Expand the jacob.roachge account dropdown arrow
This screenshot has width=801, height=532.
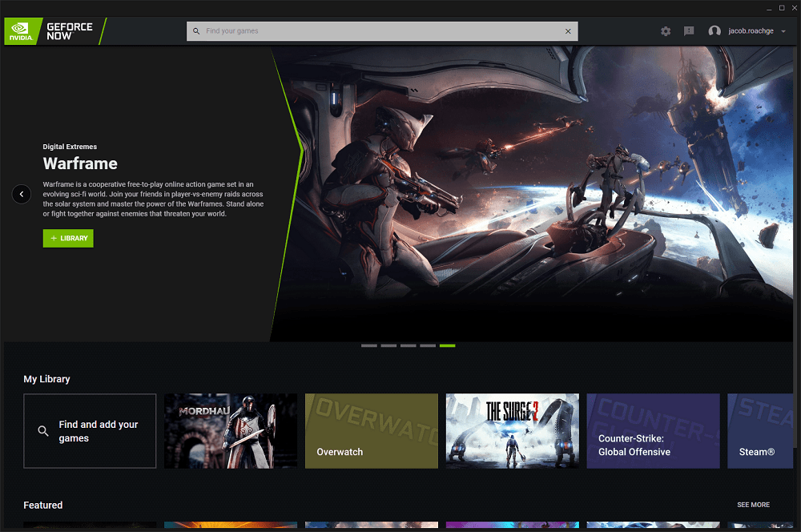[x=783, y=32]
